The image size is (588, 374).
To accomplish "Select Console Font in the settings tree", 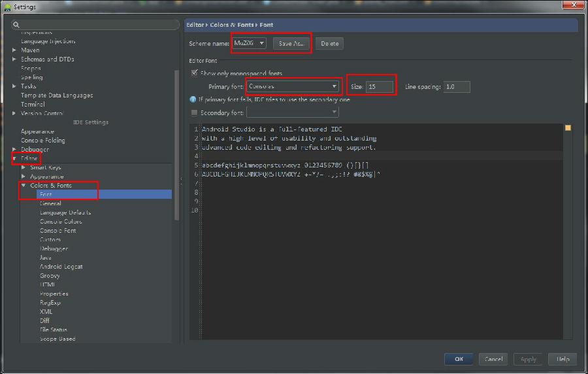I will click(x=57, y=231).
